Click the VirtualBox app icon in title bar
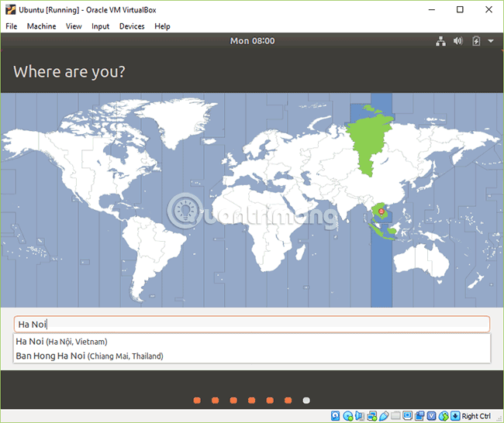 point(10,9)
